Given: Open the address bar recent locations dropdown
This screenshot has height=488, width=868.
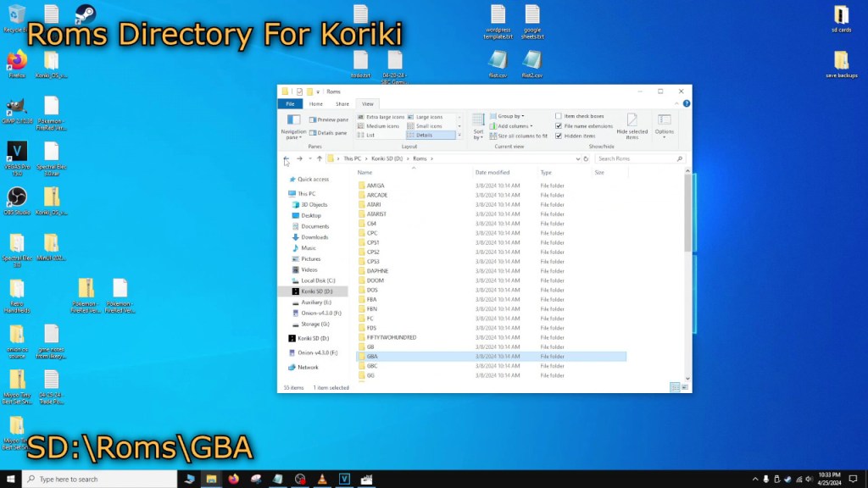Looking at the screenshot, I should pos(578,158).
